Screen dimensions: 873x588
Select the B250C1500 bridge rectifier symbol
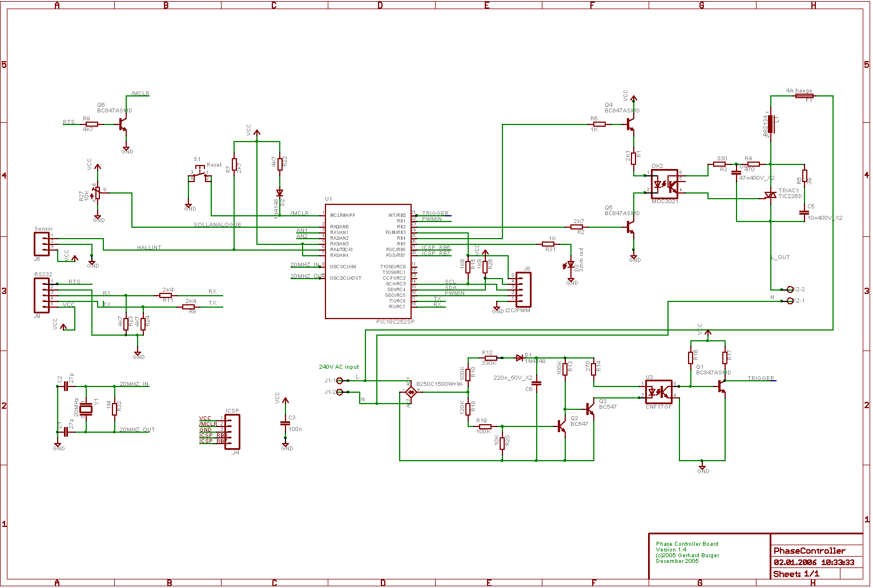click(409, 392)
